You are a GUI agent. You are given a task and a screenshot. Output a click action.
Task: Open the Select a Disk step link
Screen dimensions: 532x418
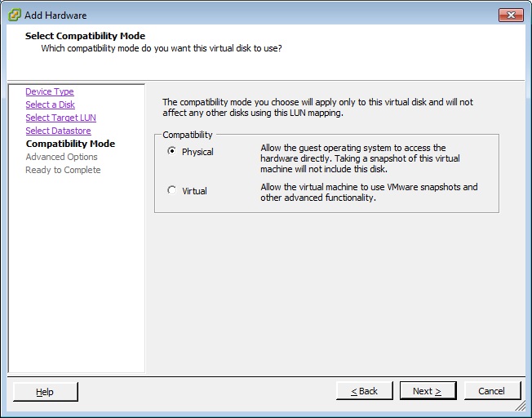(x=51, y=104)
